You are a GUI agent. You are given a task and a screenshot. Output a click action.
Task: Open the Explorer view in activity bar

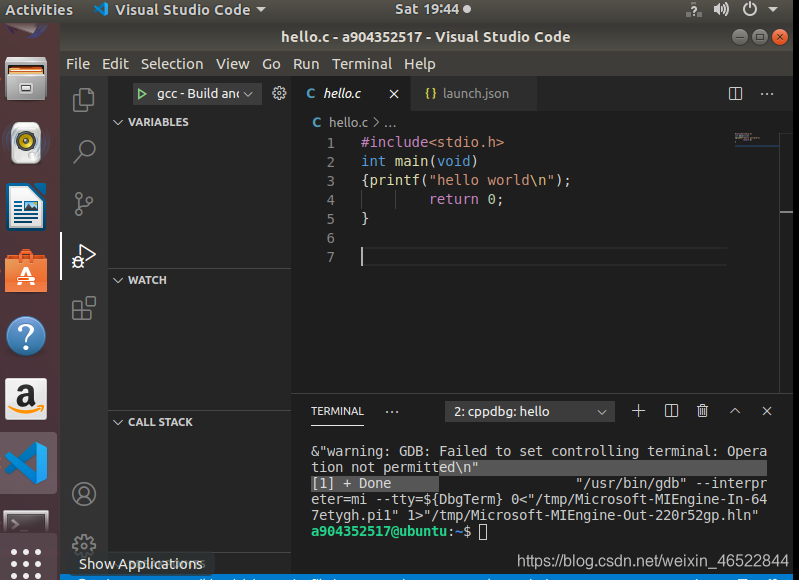pos(84,99)
